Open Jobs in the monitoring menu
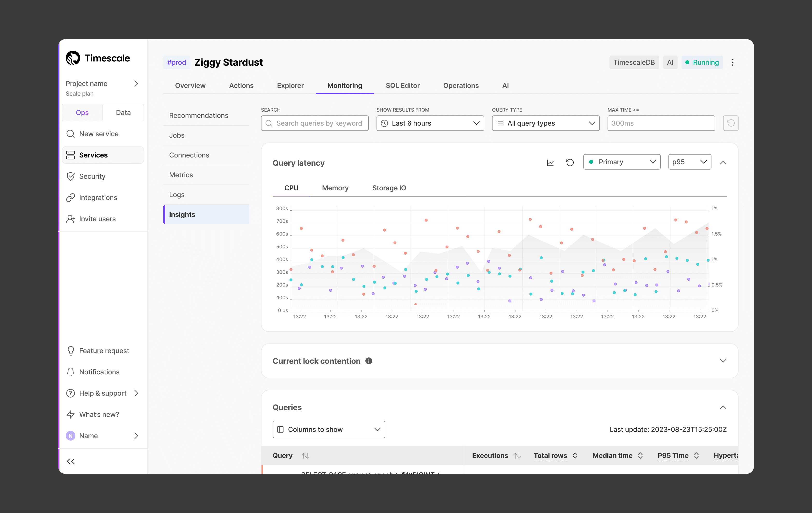812x513 pixels. point(206,135)
